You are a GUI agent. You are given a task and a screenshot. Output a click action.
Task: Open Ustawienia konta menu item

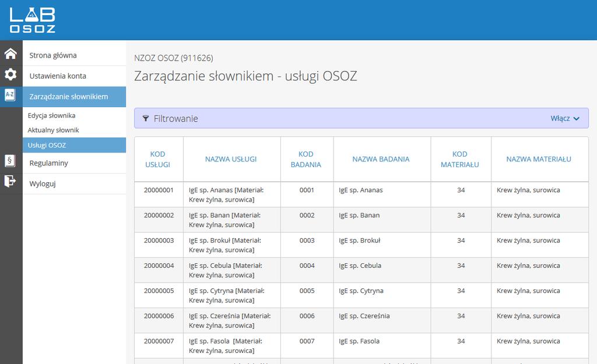coord(74,76)
